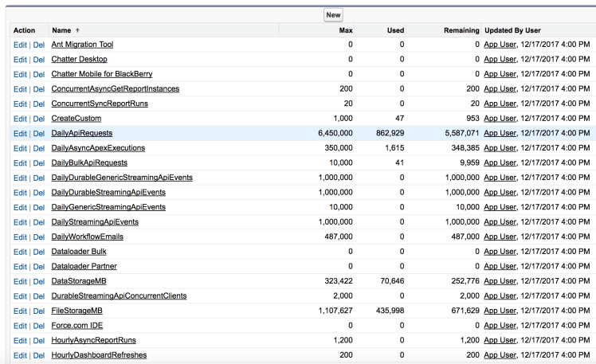Edit the DailyWorkflowEmails row

coord(20,237)
